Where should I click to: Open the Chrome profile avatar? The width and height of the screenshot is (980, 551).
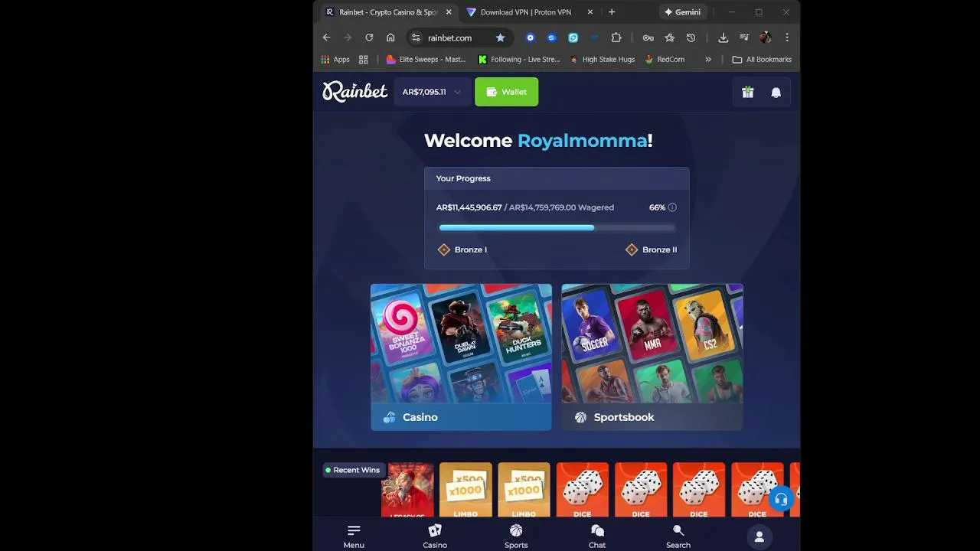765,37
